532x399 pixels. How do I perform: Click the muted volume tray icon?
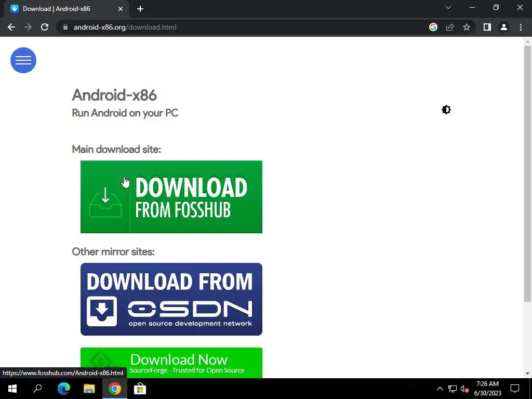coord(464,389)
